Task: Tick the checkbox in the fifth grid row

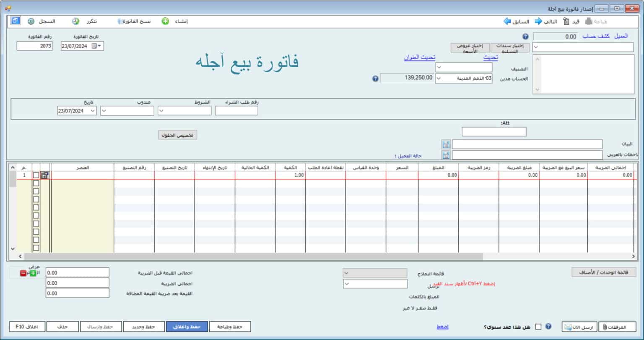Action: (x=36, y=207)
